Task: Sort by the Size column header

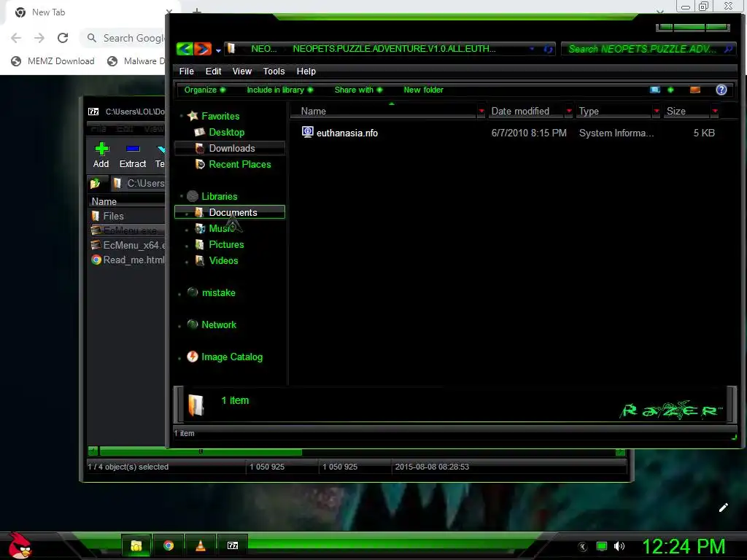Action: (686, 111)
